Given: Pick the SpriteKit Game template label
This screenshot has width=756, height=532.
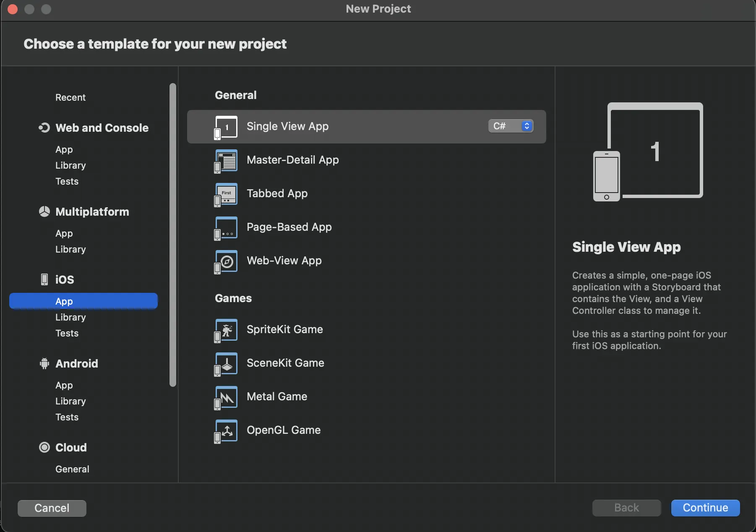Looking at the screenshot, I should pyautogui.click(x=285, y=329).
